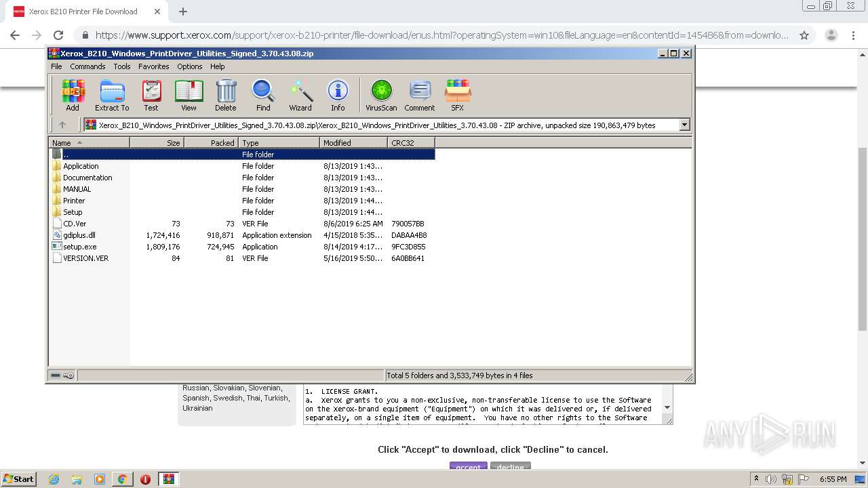Open the Favorites menu

(154, 66)
